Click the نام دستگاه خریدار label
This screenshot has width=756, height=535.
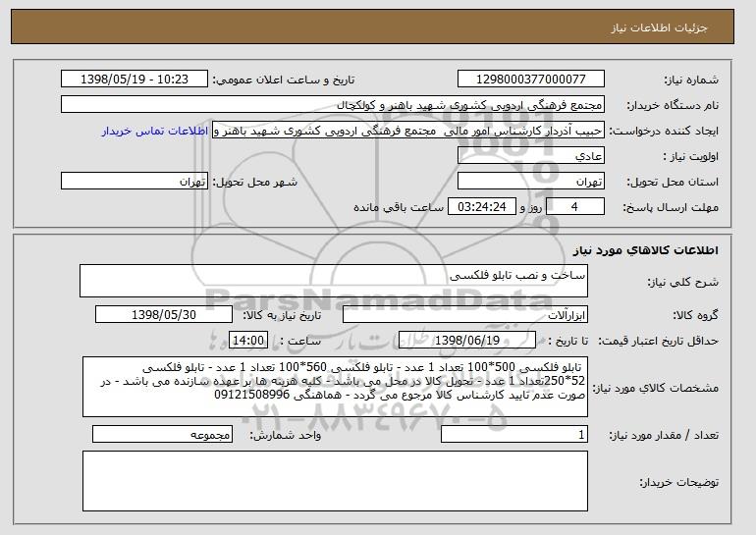(x=673, y=105)
